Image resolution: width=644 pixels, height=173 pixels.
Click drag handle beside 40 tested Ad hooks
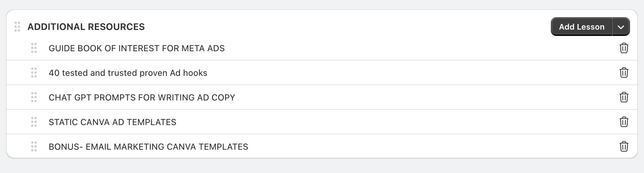point(34,73)
